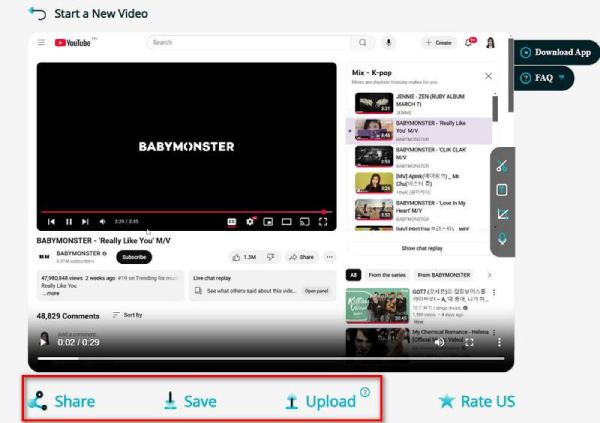Click the chips next arrow chevron

[489, 275]
